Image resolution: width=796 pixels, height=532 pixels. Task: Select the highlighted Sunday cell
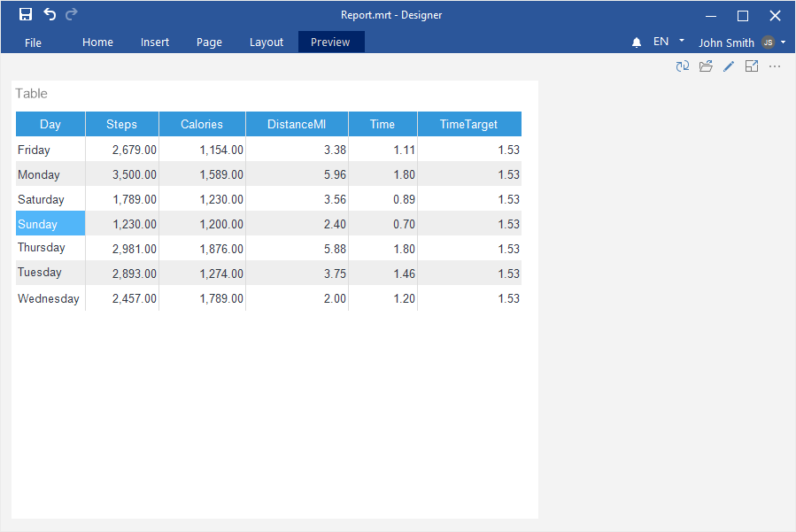point(50,224)
